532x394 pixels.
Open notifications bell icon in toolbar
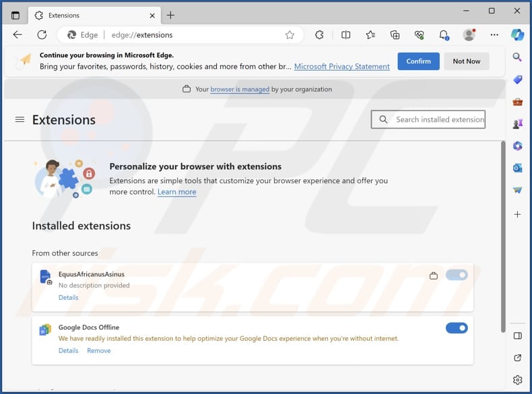click(x=444, y=34)
